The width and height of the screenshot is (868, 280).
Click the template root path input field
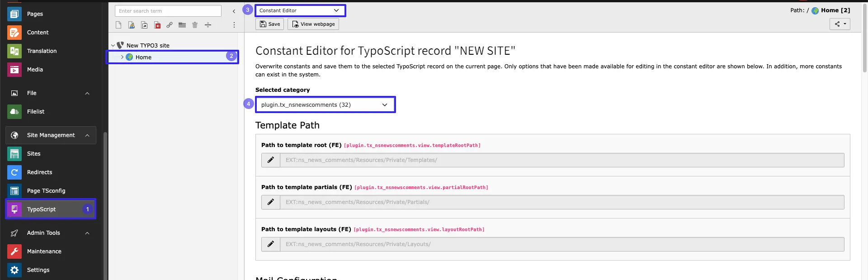pos(562,160)
